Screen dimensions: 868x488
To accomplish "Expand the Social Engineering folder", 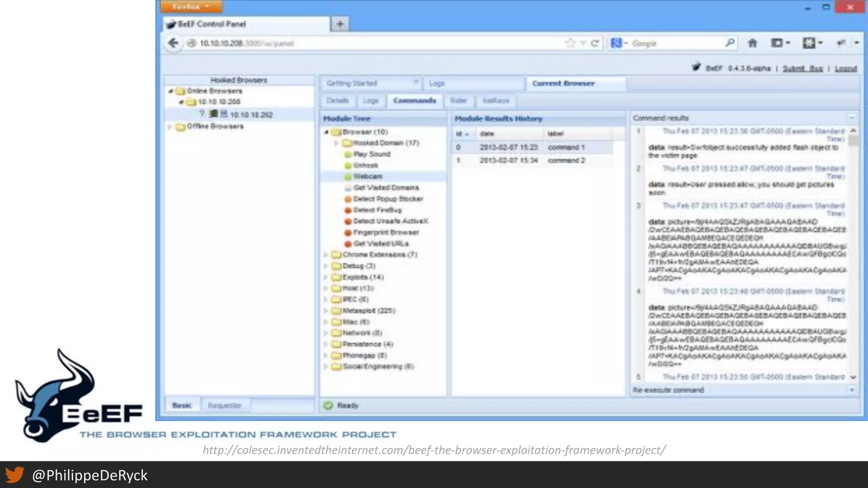I will (x=325, y=366).
